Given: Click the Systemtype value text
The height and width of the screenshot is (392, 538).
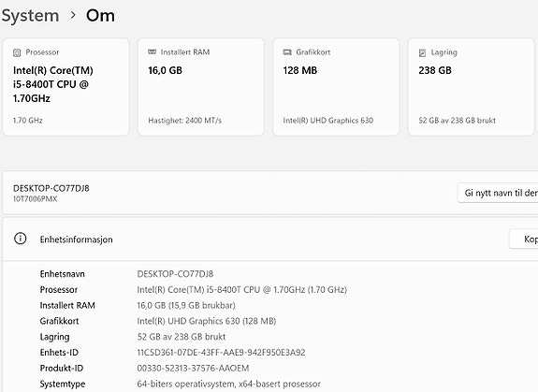Looking at the screenshot, I should (229, 385).
